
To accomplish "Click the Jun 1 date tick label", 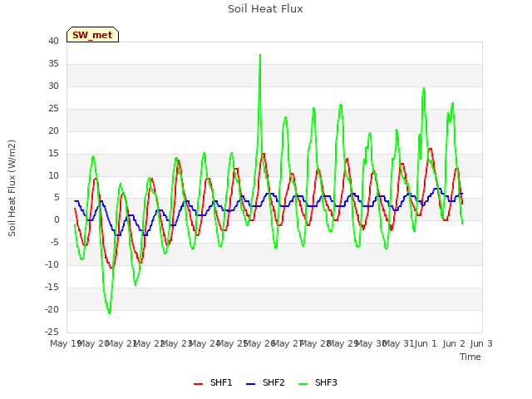I will click(x=426, y=343).
